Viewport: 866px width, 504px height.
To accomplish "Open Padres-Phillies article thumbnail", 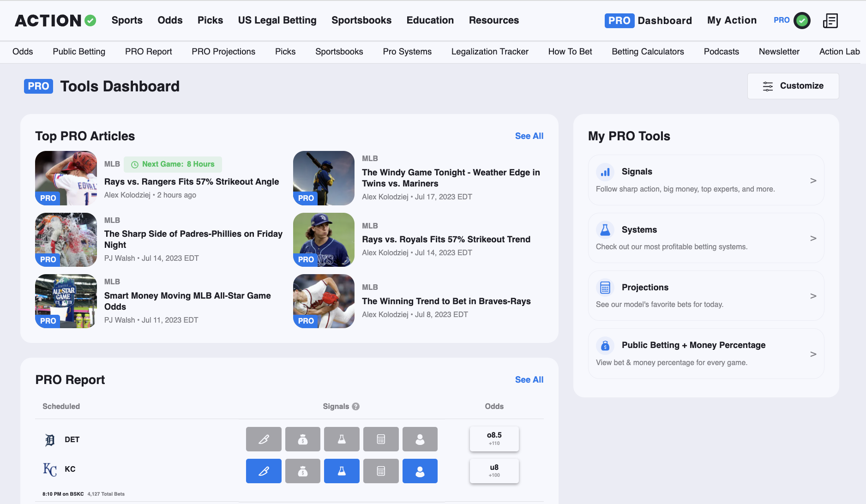I will pos(66,240).
